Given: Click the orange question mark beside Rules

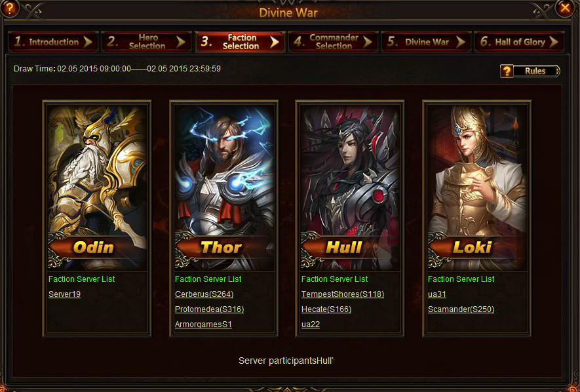Looking at the screenshot, I should (507, 71).
